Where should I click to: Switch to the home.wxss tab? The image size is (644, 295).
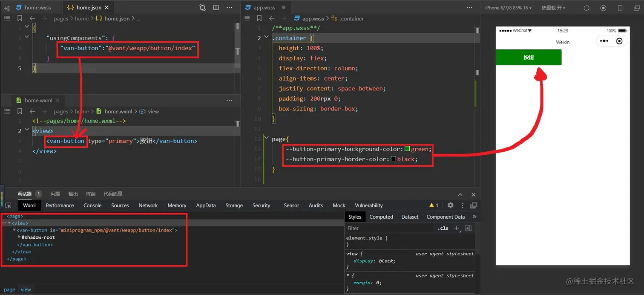(x=33, y=8)
